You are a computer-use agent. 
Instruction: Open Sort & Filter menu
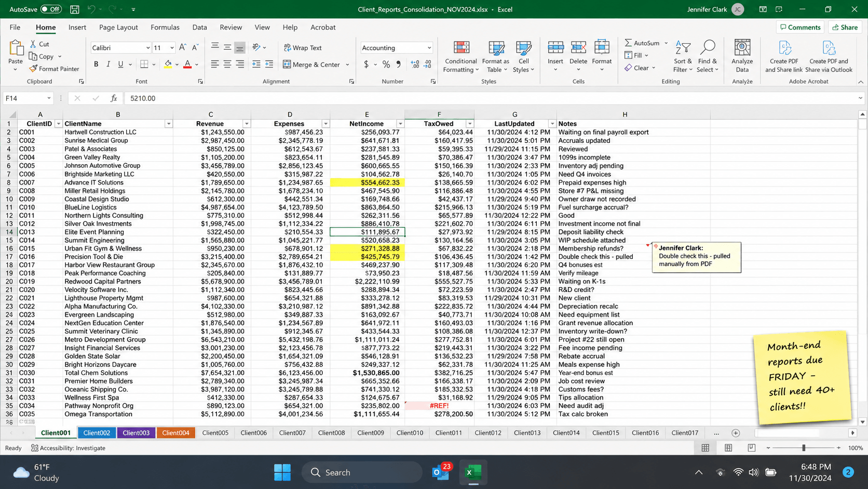(683, 57)
